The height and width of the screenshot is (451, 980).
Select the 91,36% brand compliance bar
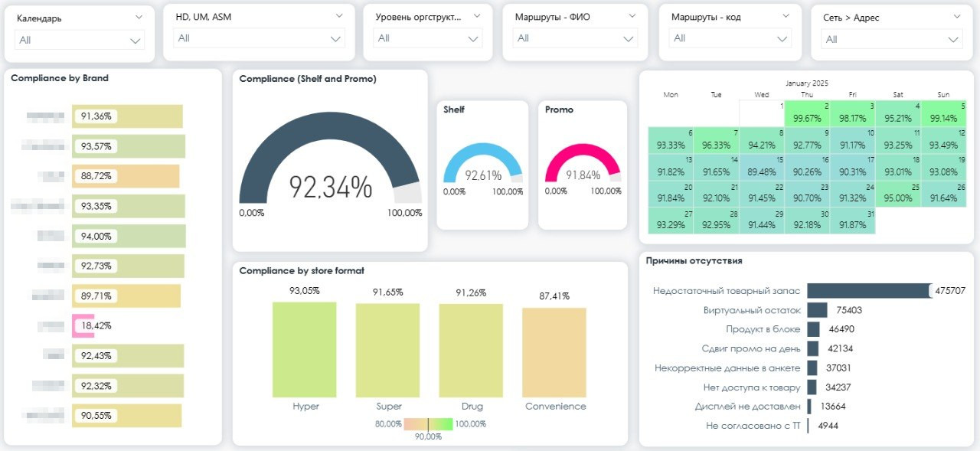pyautogui.click(x=127, y=116)
